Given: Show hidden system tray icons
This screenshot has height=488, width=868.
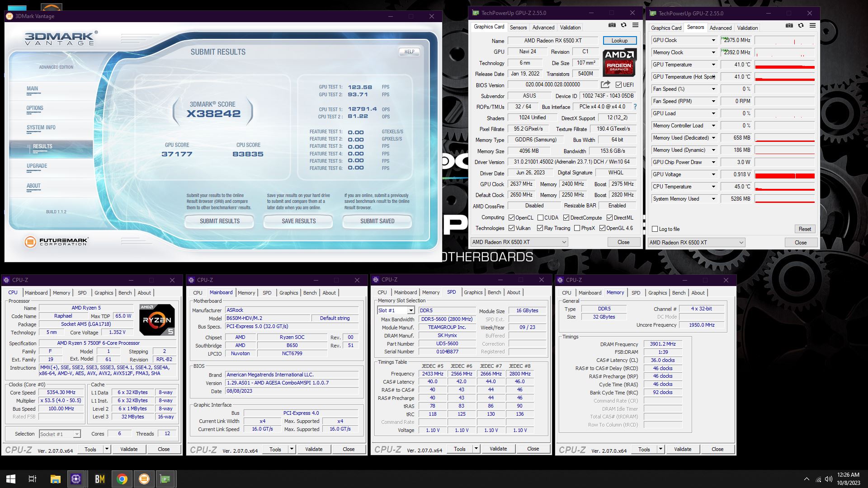Looking at the screenshot, I should pyautogui.click(x=807, y=479).
